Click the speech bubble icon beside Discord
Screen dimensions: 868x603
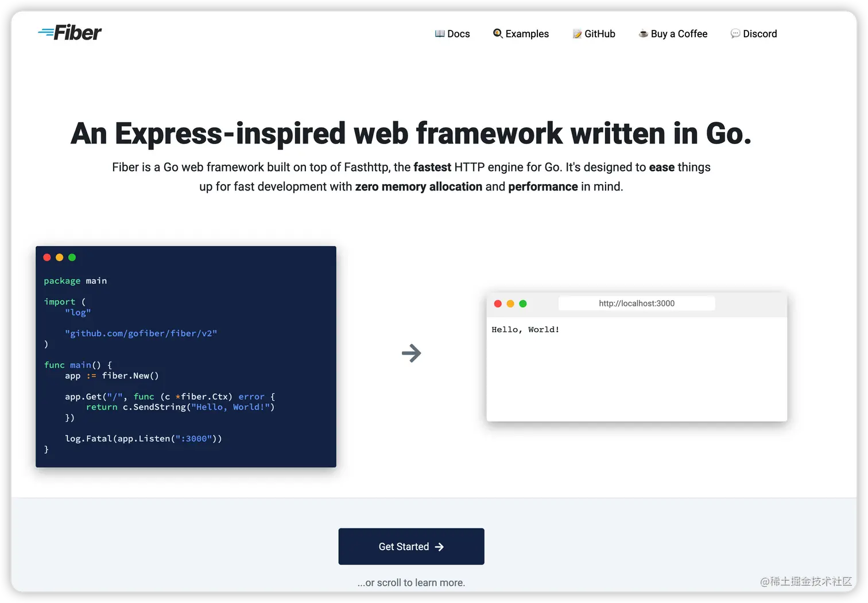coord(735,34)
